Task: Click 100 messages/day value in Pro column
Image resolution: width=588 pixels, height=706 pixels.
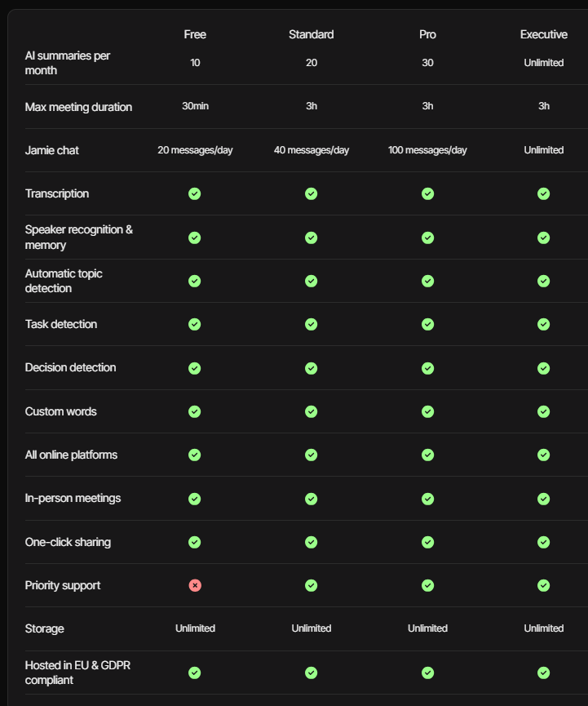Action: (427, 150)
